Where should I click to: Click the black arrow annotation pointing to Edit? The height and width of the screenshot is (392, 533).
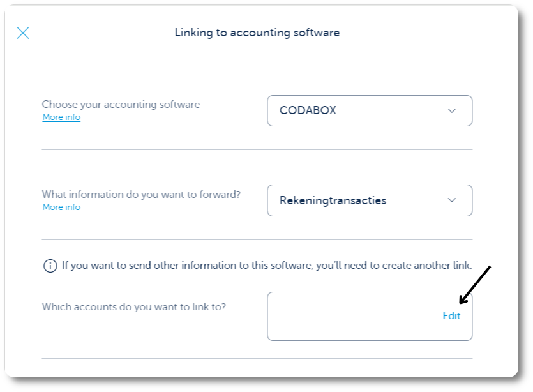click(x=475, y=285)
